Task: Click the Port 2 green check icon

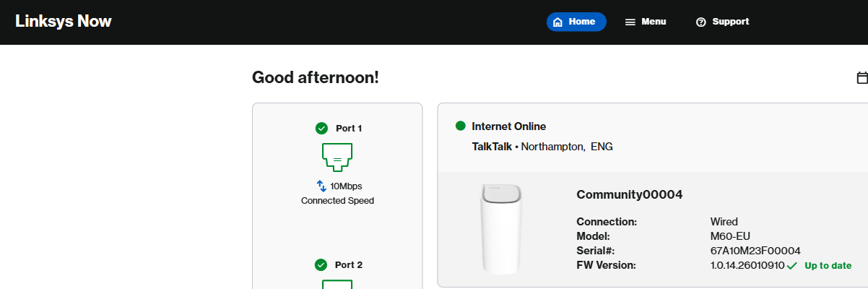Action: point(322,265)
